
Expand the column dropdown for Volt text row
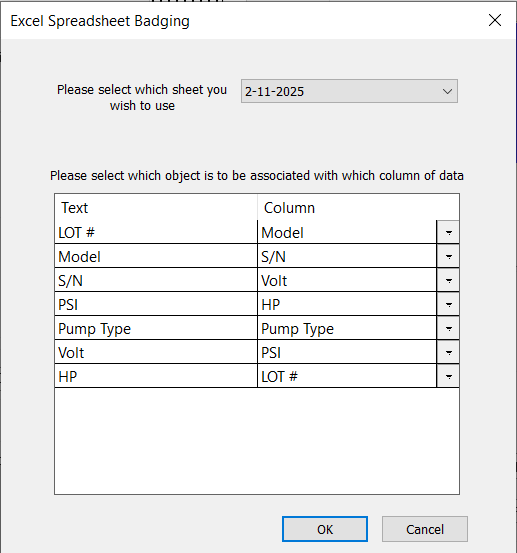point(448,352)
